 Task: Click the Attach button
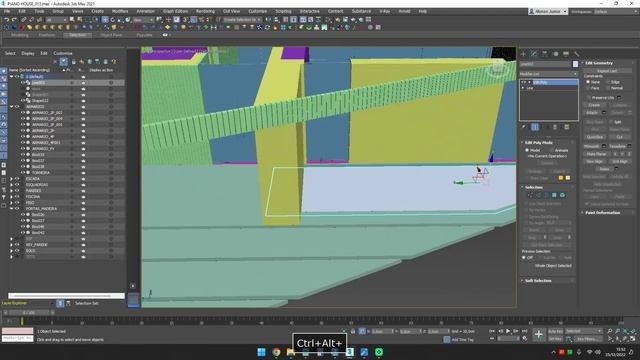pyautogui.click(x=592, y=113)
